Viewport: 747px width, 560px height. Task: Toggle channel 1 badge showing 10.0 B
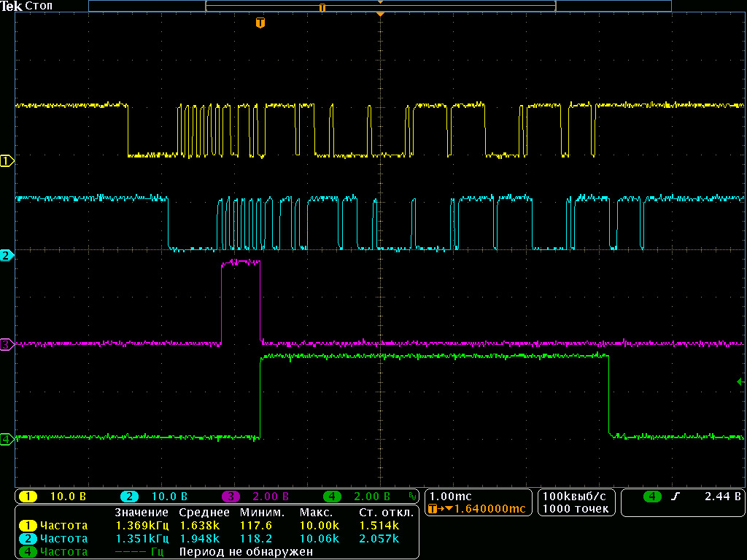[x=28, y=497]
